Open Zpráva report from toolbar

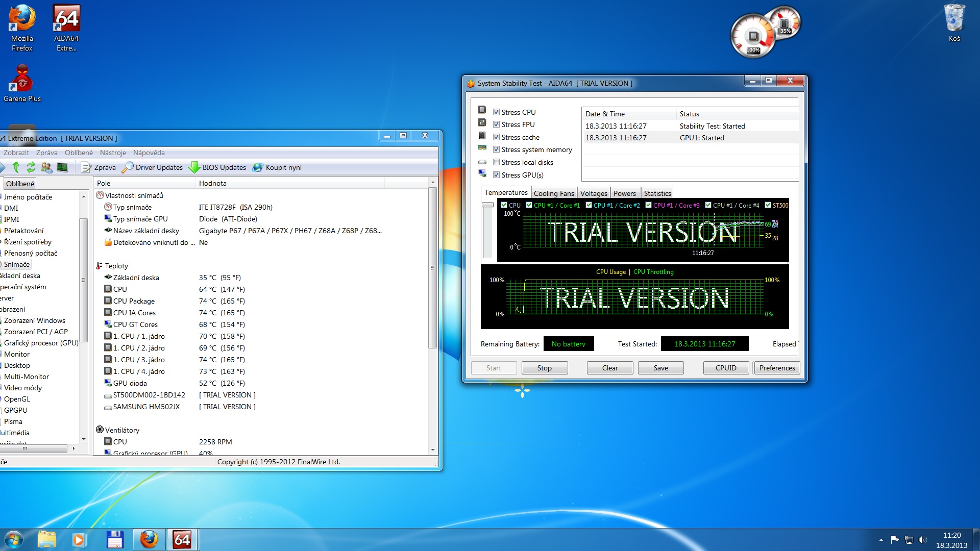click(x=99, y=167)
